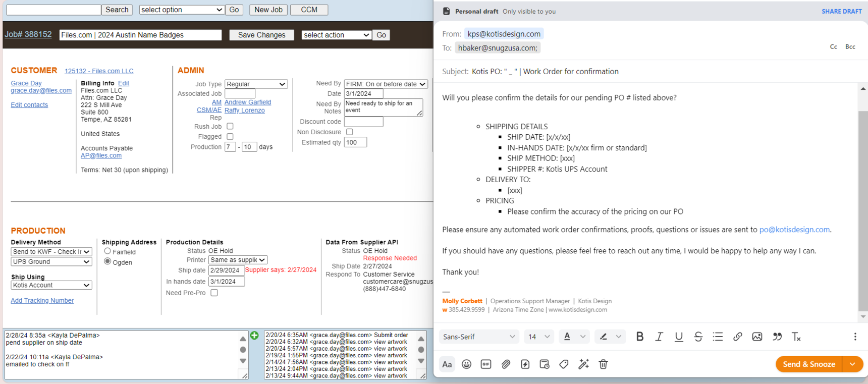Open the Sans-Serif font dropdown

[x=478, y=337]
